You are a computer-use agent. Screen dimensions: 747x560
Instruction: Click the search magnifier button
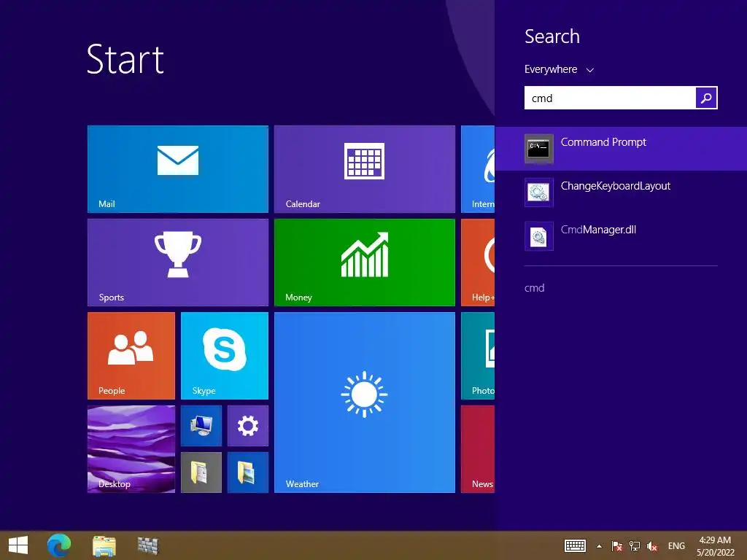pos(706,98)
